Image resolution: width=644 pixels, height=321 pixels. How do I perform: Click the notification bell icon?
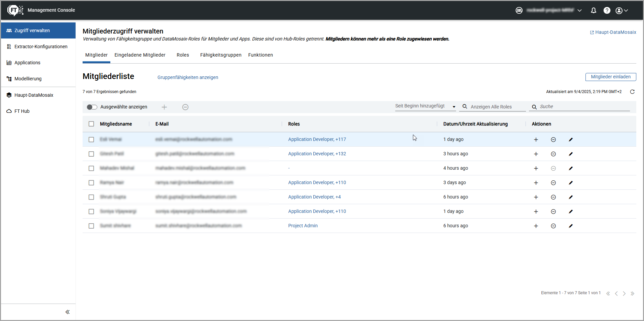click(594, 10)
